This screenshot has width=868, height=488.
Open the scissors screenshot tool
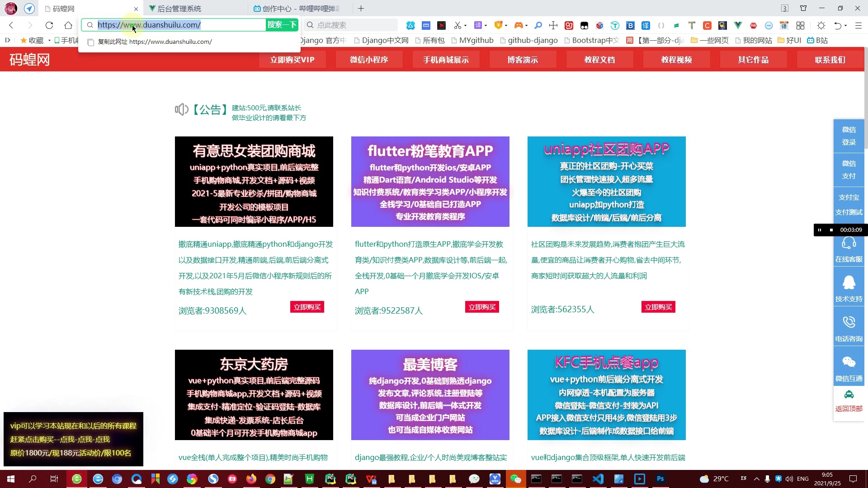[458, 25]
